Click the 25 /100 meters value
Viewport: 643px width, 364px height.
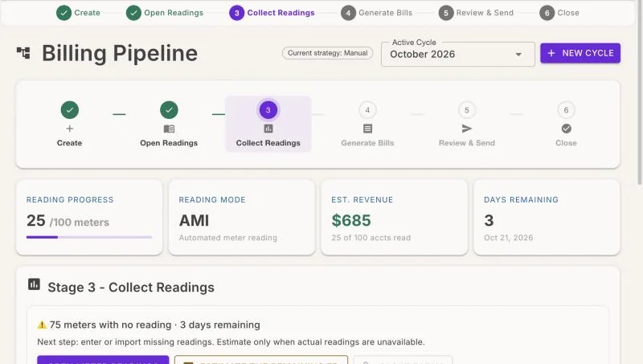68,221
